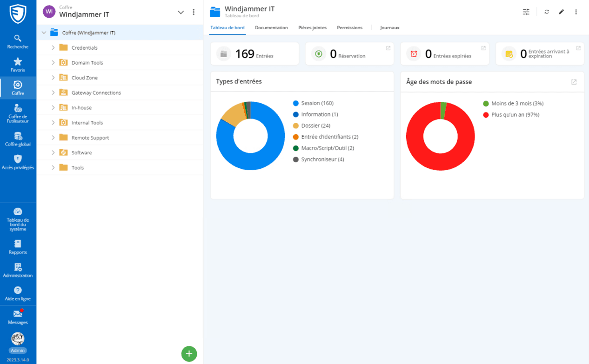Viewport: 589px width, 364px height.
Task: Open Coffre global in sidebar
Action: 18,139
